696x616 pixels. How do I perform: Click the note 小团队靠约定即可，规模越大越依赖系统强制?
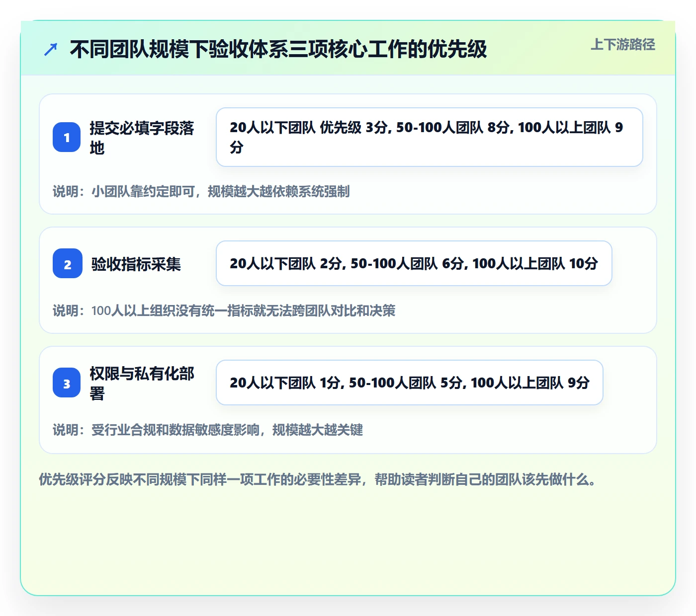(201, 191)
